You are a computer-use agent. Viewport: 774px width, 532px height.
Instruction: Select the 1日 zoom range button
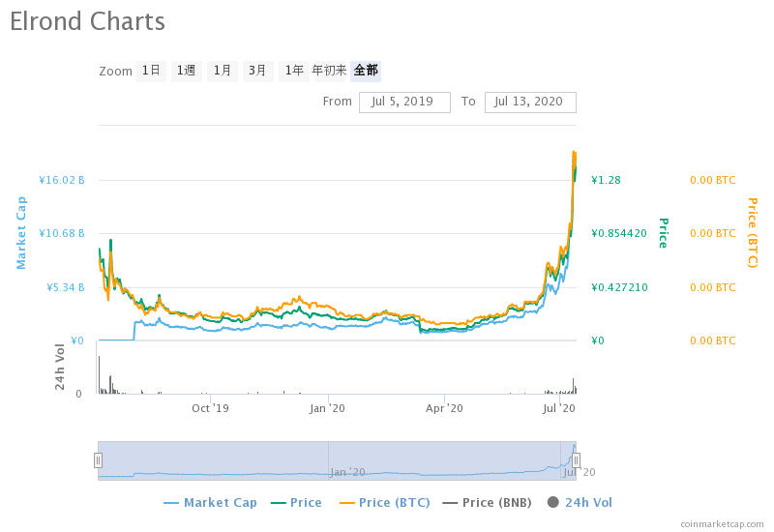[x=151, y=71]
